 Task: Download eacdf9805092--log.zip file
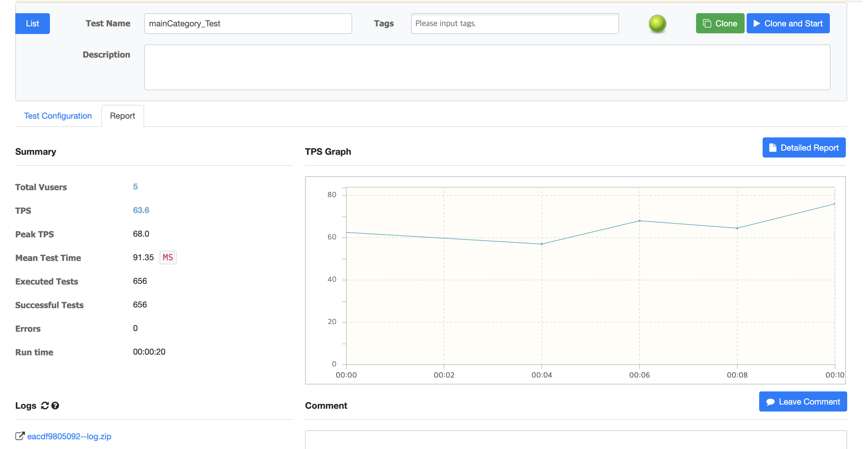click(69, 436)
